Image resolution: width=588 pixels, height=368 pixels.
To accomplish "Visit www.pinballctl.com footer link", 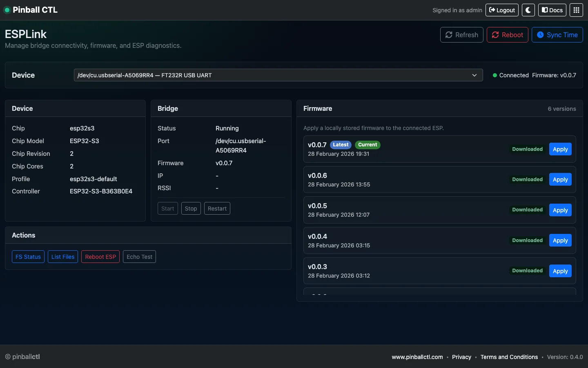I will [x=417, y=357].
